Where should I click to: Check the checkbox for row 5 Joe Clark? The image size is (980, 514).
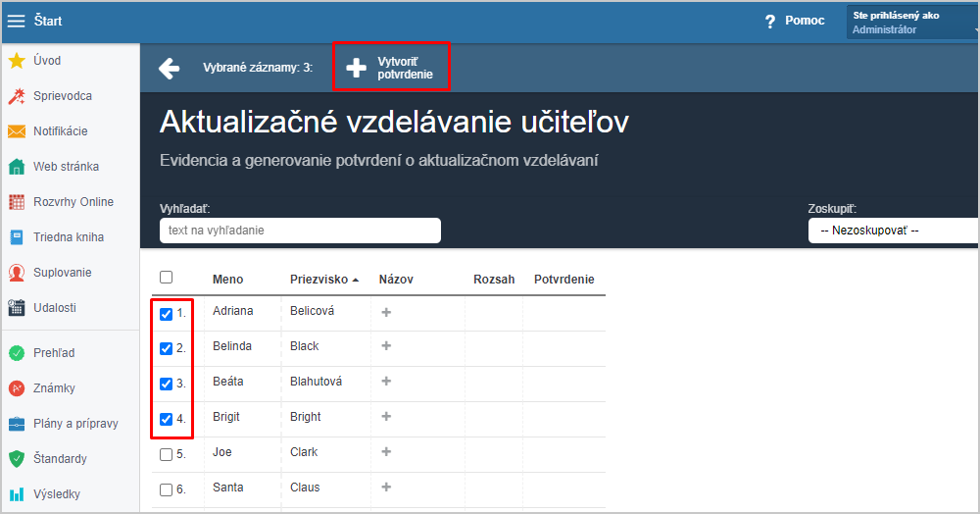pos(167,454)
